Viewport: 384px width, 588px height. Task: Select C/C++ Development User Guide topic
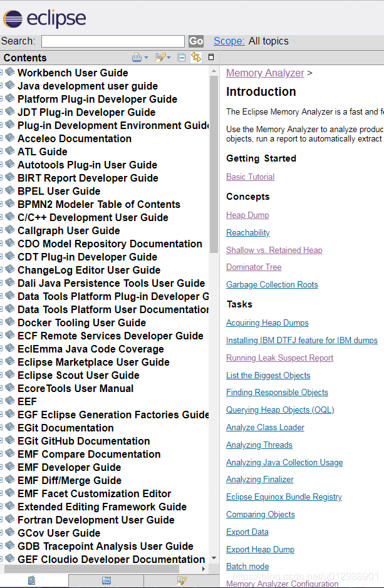coord(93,217)
